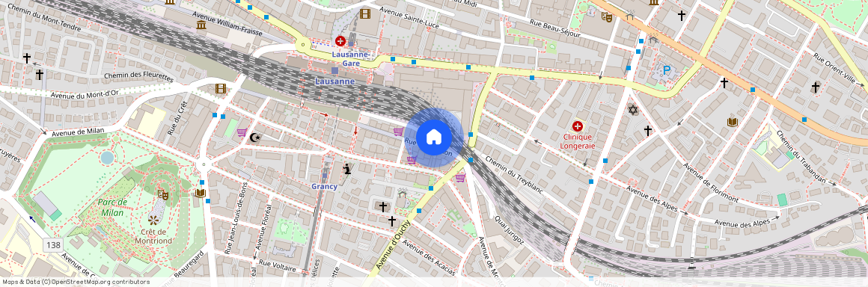The image size is (868, 287).
Task: Click the Chemin du Trabandan street label
Action: [801, 158]
